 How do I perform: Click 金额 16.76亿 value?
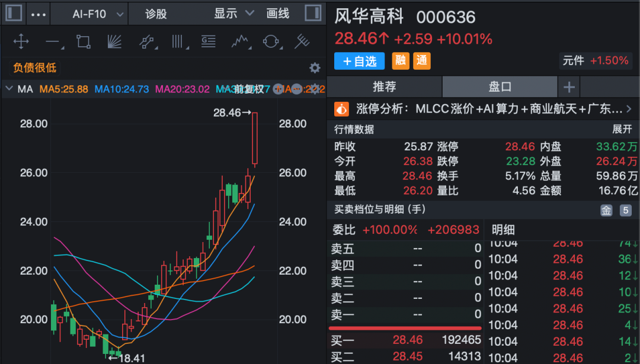click(617, 191)
